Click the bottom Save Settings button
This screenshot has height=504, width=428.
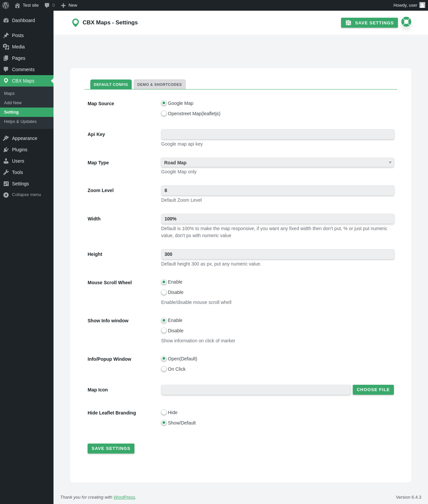(111, 449)
